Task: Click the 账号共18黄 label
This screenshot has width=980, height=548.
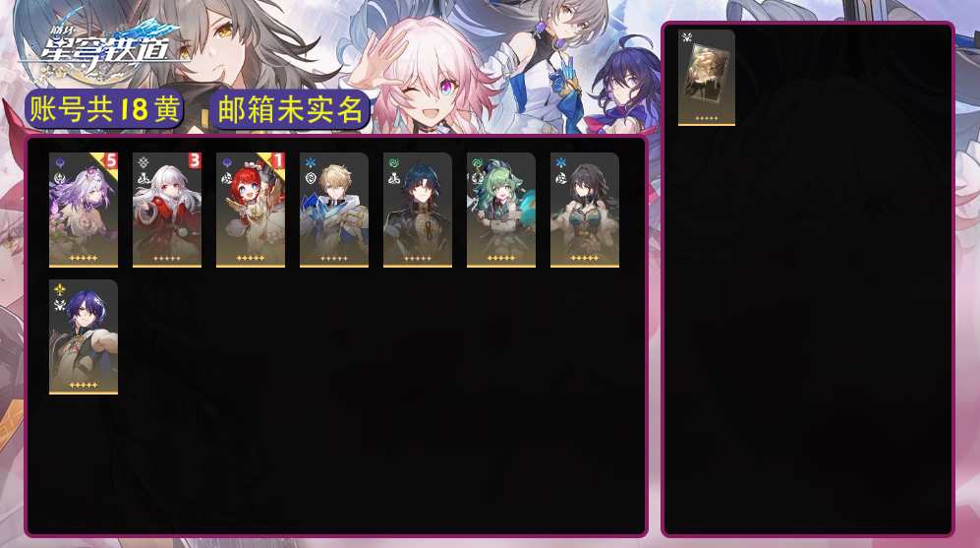Action: click(104, 109)
